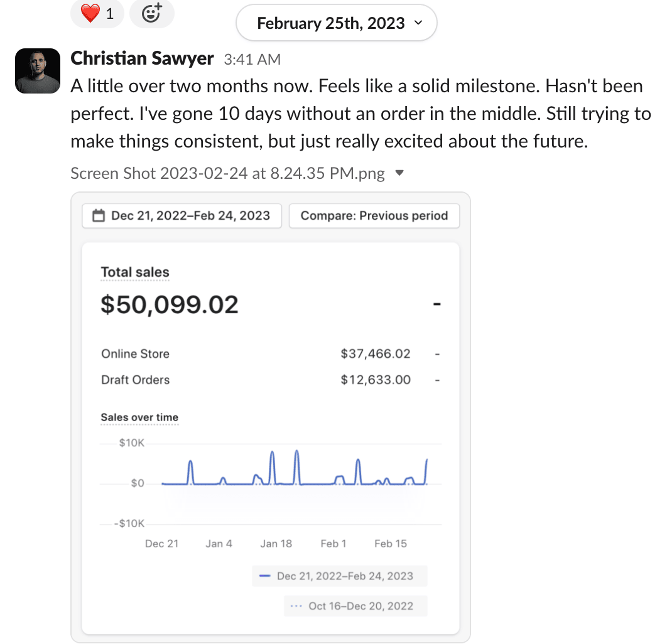This screenshot has height=644, width=667.
Task: Click the Screen Shot file name
Action: point(227,173)
